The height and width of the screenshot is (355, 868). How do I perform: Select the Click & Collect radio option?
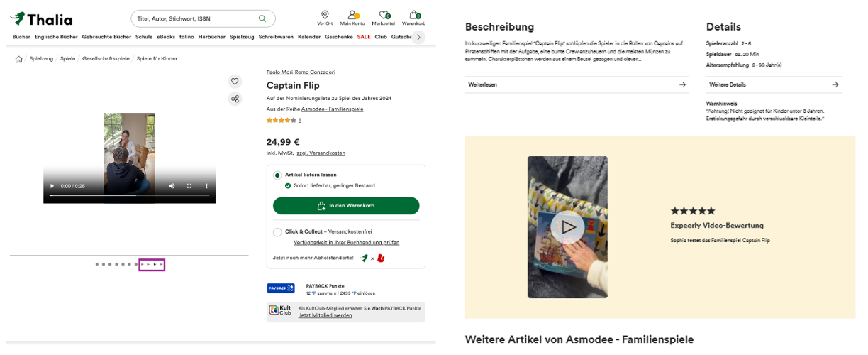[277, 232]
